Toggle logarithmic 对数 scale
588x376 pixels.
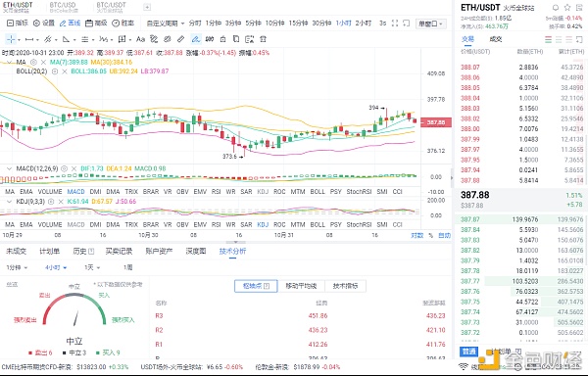[417, 235]
